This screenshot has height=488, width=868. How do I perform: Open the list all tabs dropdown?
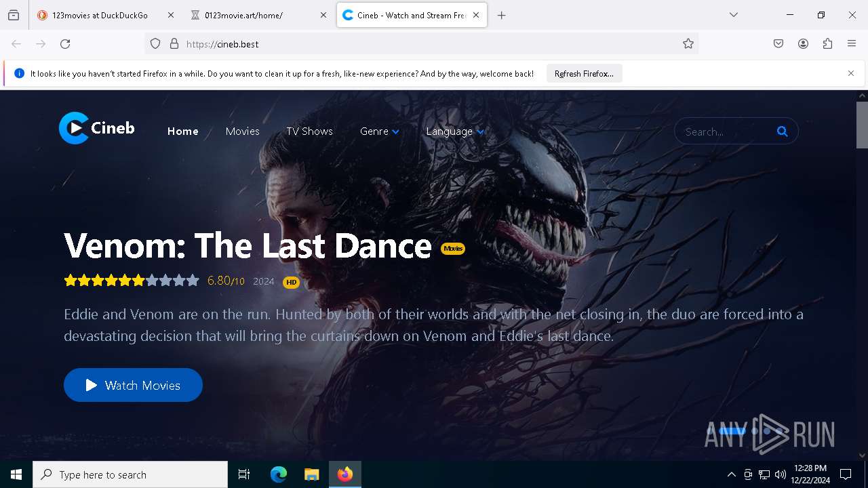734,15
